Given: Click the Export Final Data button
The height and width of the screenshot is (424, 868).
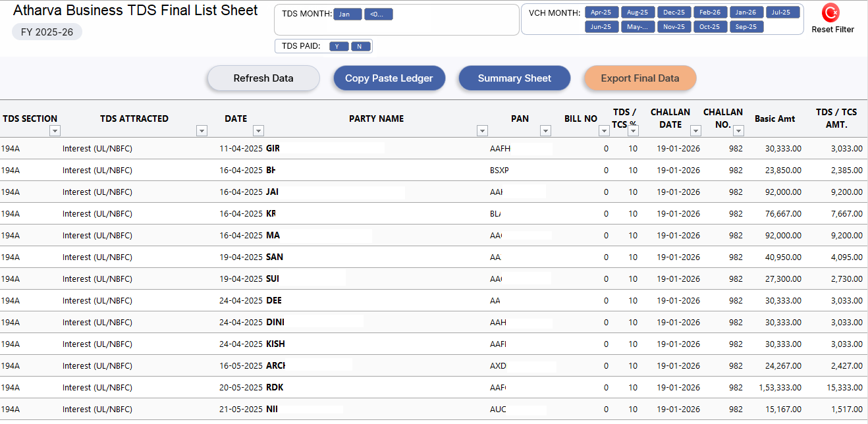Looking at the screenshot, I should 639,78.
